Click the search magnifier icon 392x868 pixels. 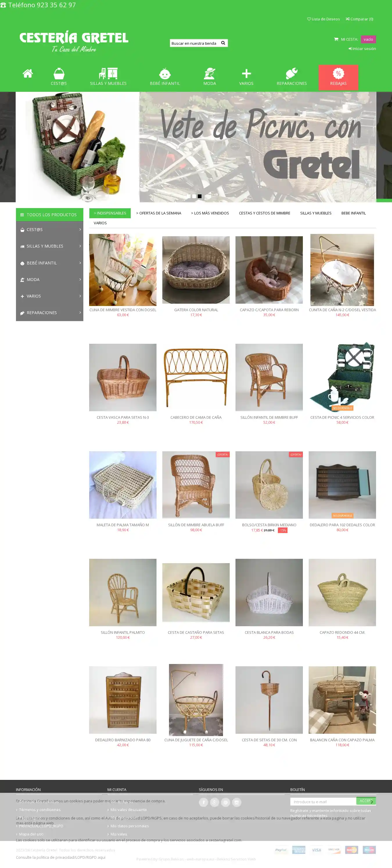pyautogui.click(x=223, y=43)
